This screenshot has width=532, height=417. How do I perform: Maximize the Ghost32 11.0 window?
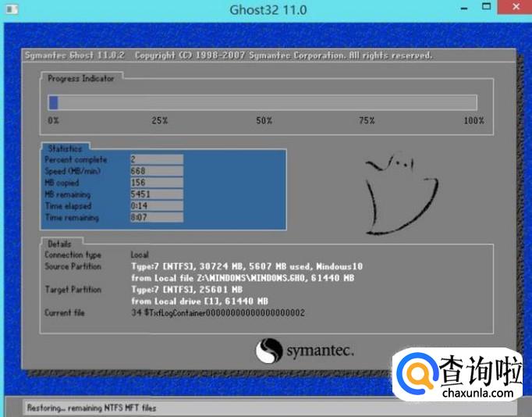coord(486,6)
